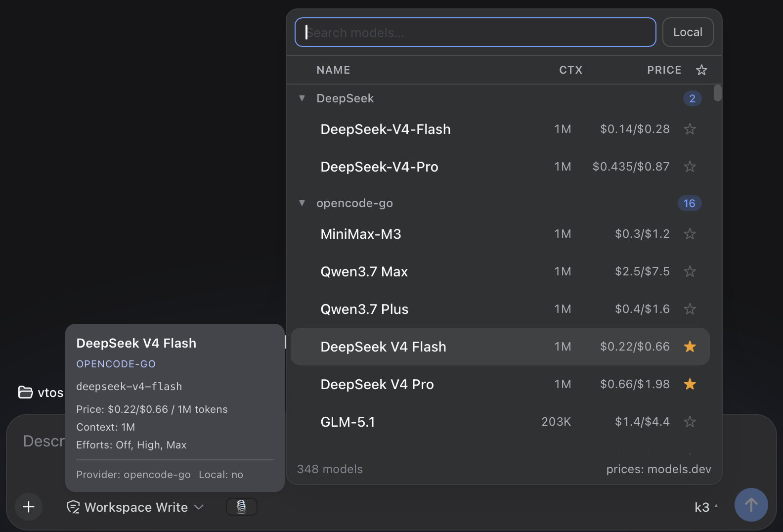Star the DeepSeek-V4-Pro model at $0.435/$0.87
The height and width of the screenshot is (532, 783).
point(690,167)
